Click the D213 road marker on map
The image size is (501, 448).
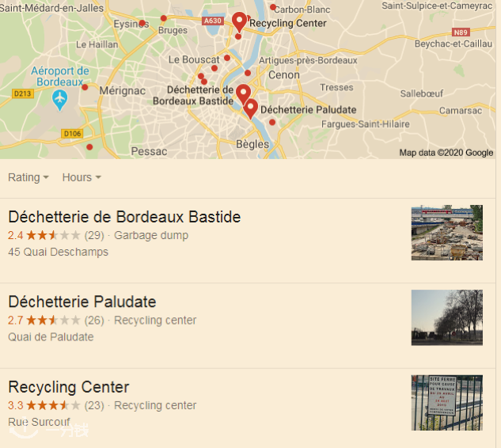24,93
